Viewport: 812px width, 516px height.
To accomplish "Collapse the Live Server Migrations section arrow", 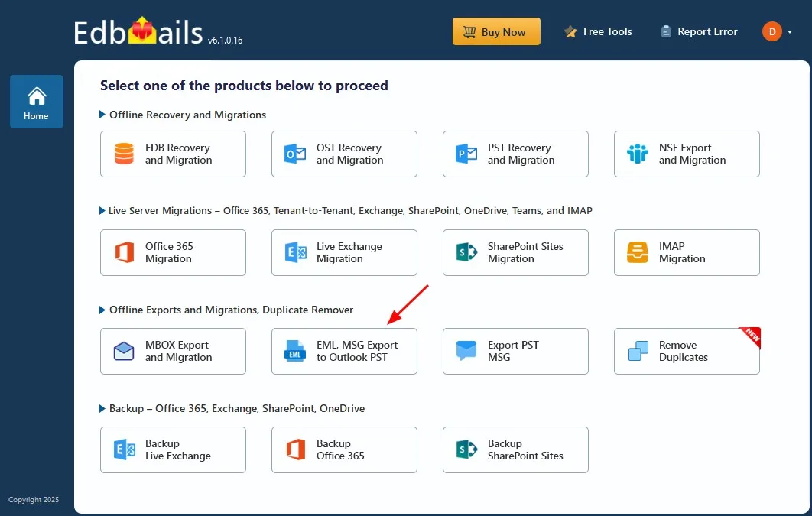I will pyautogui.click(x=102, y=211).
